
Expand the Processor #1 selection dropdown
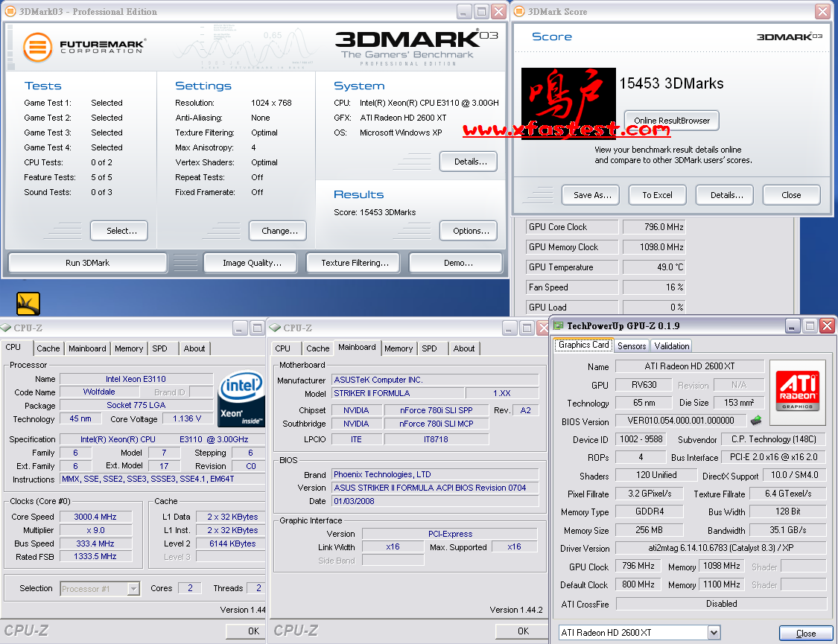coord(133,589)
